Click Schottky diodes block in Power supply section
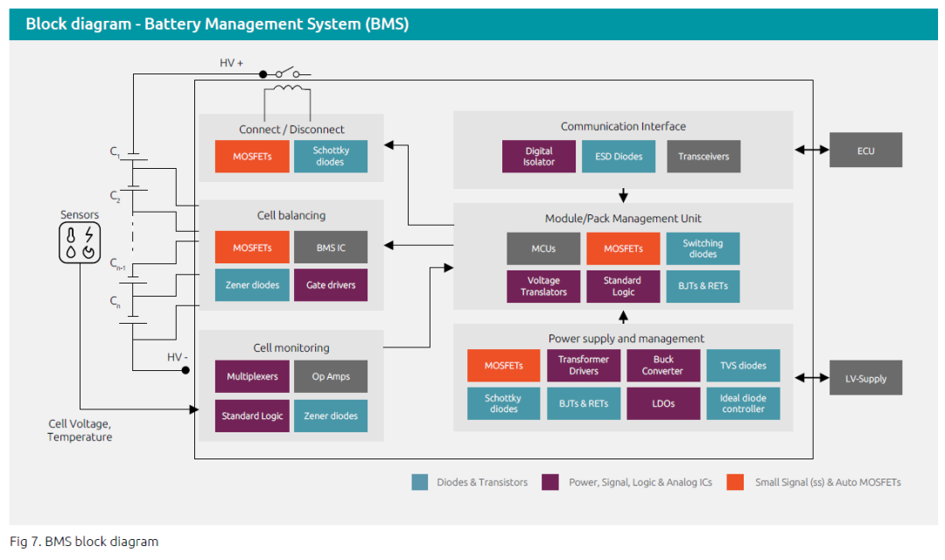This screenshot has width=945, height=560. 503,403
